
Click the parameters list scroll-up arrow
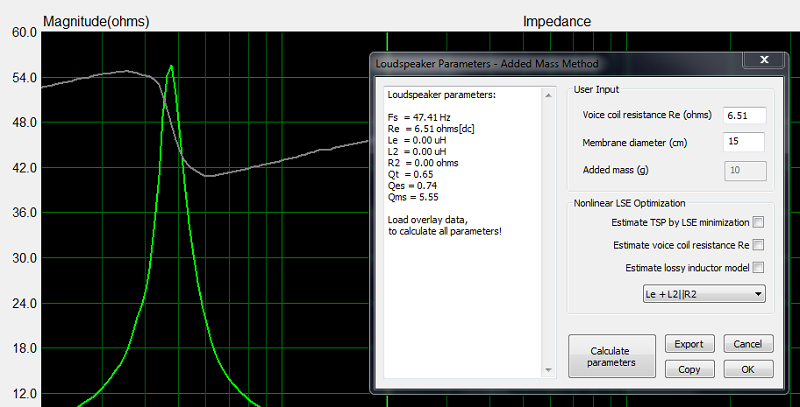pos(548,95)
